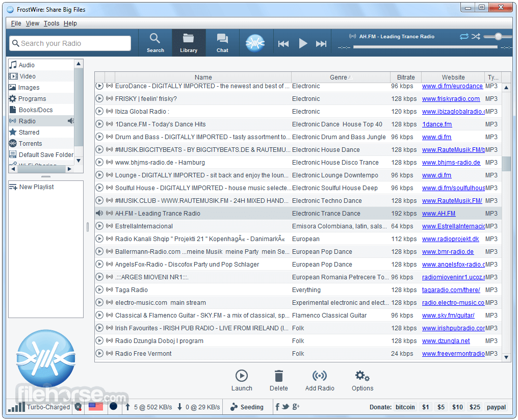Open the Help menu
518x420 pixels.
[x=70, y=23]
